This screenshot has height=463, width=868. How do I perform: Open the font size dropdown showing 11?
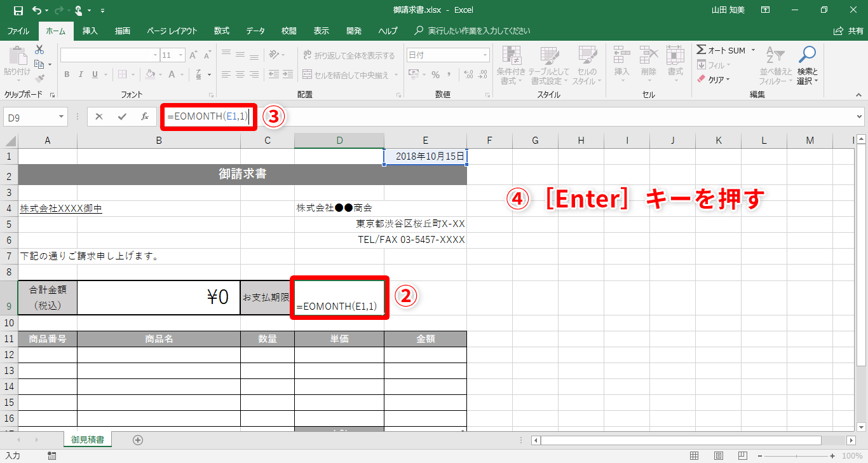click(181, 55)
